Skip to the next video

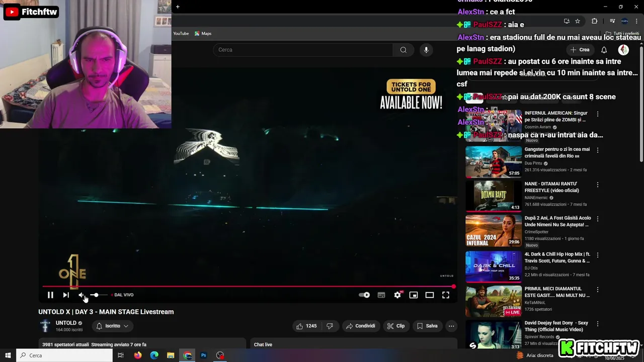66,295
